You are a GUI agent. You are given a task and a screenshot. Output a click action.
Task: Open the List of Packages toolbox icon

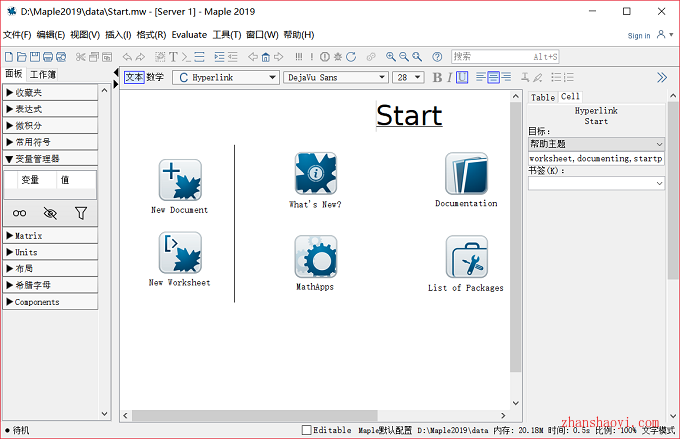(x=467, y=256)
